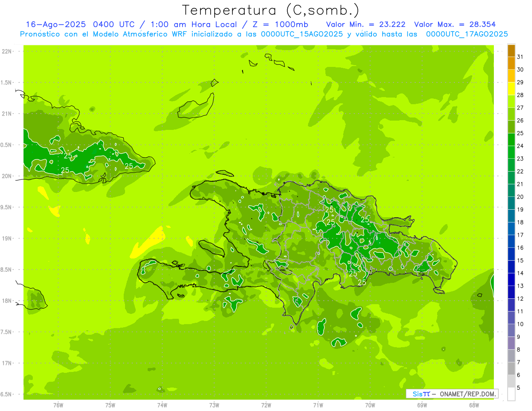Click the legend value "30"
Viewport: 532px width, 411px height.
(x=520, y=70)
